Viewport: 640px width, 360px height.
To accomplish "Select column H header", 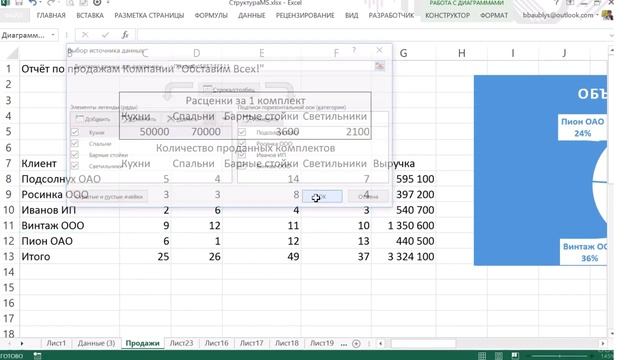I will click(x=462, y=53).
